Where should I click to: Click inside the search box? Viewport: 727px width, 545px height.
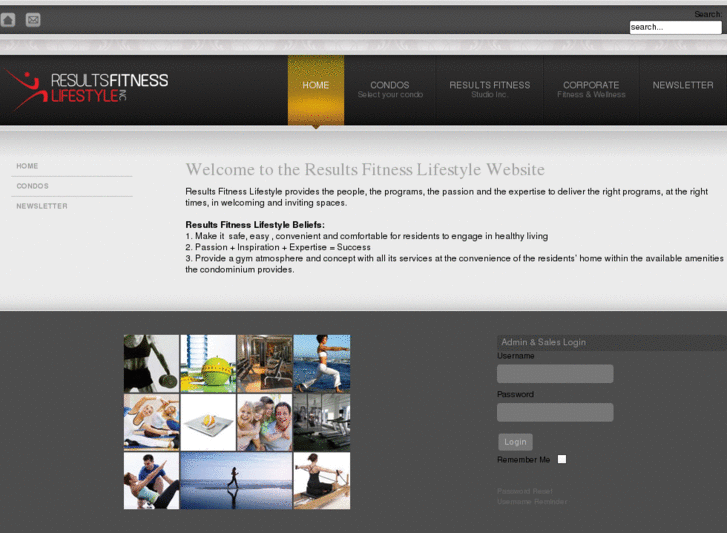click(x=675, y=27)
